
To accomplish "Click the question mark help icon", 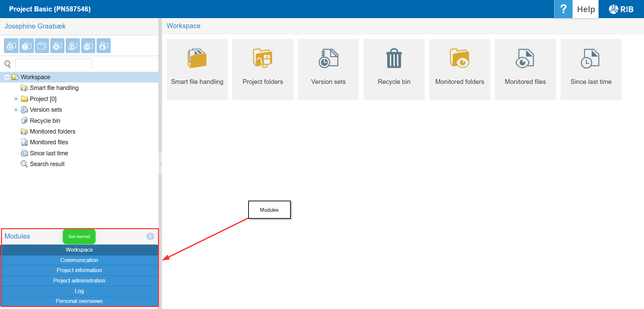I will [563, 9].
